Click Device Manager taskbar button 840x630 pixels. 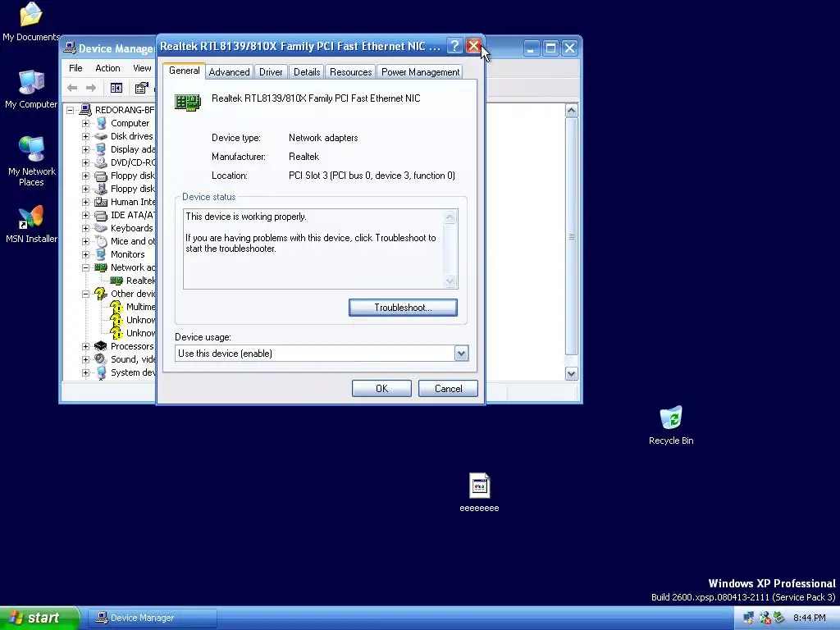(152, 618)
